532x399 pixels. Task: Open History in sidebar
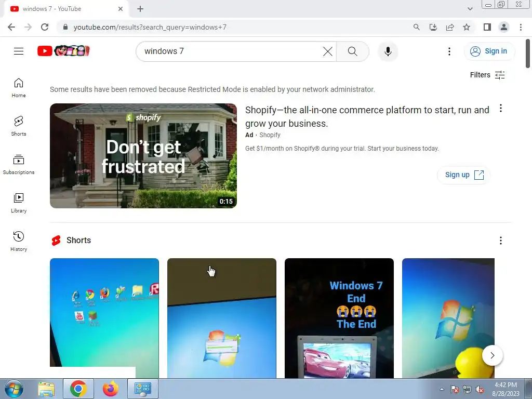pos(19,241)
